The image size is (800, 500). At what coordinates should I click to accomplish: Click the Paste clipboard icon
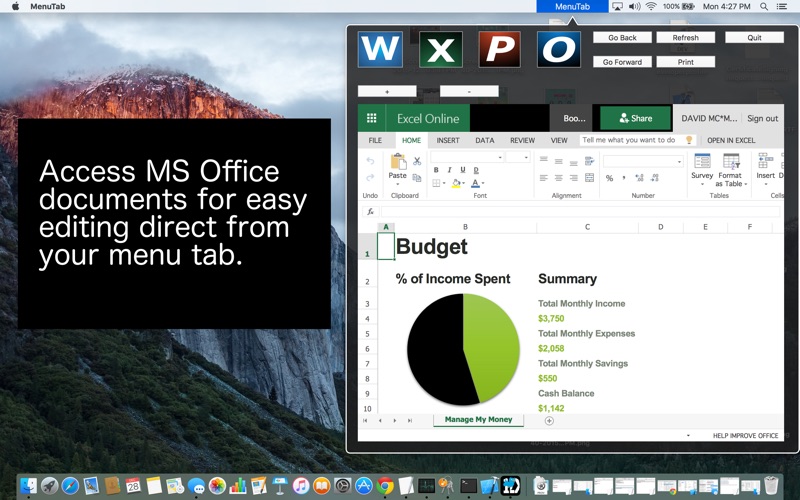397,162
